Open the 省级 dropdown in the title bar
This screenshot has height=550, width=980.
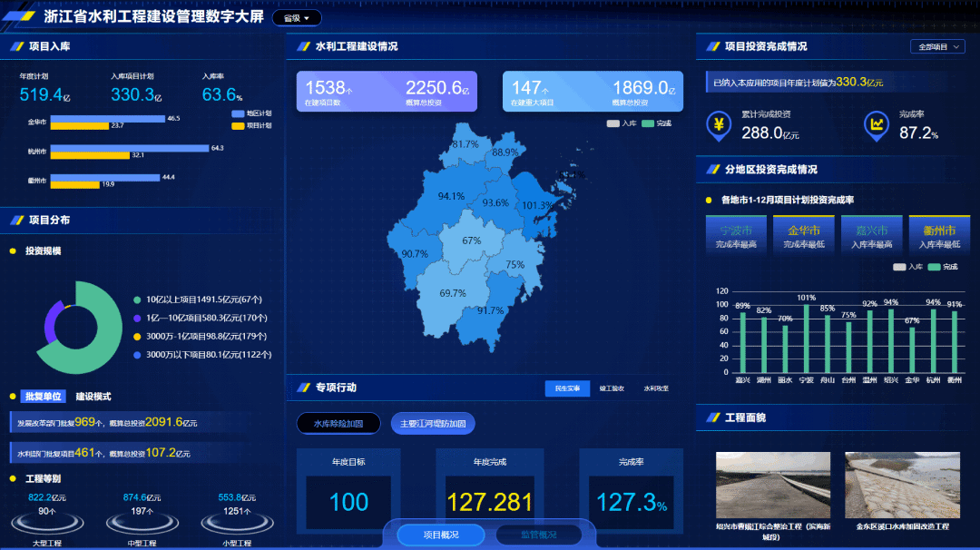(296, 16)
